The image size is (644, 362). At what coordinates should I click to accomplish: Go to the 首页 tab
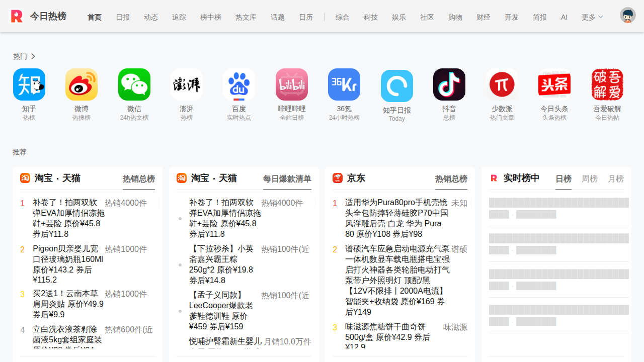point(95,17)
